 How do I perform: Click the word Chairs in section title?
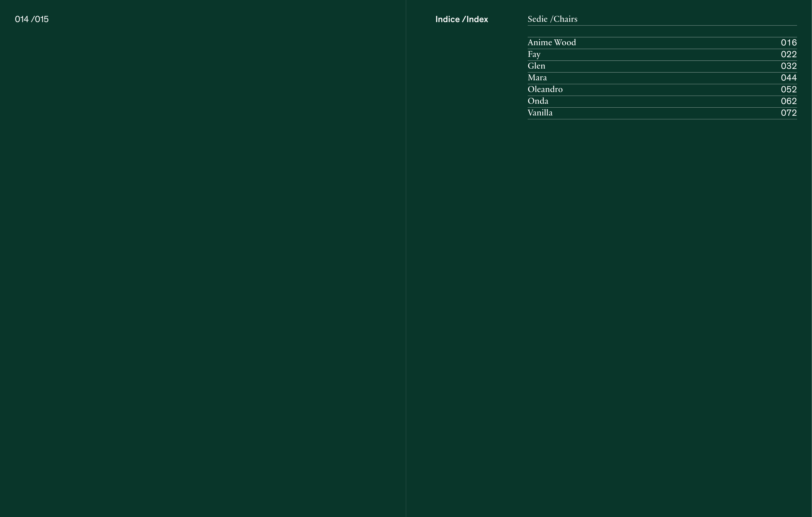(x=565, y=19)
